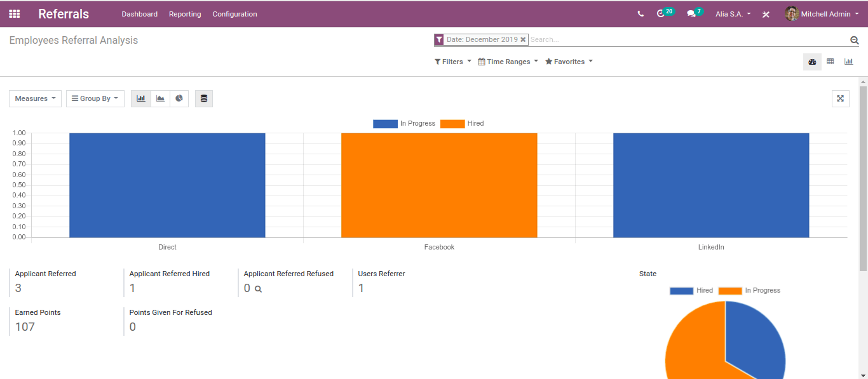
Task: Click the LinkedIn axis label
Action: pyautogui.click(x=711, y=247)
